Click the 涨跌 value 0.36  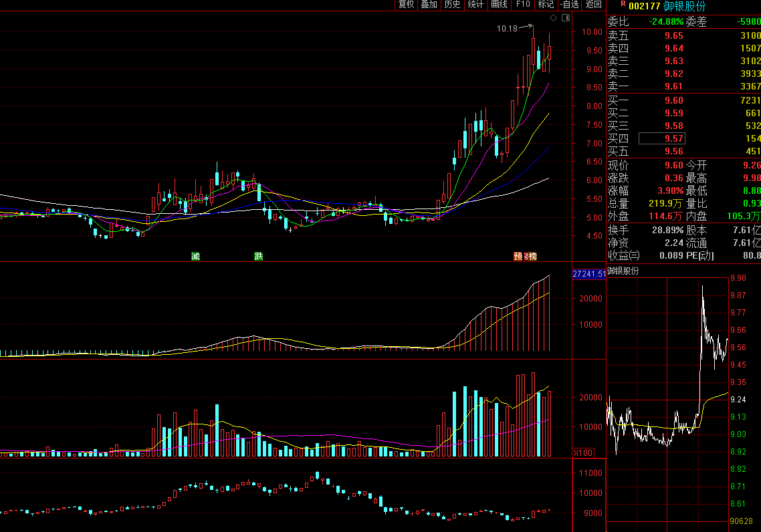[674, 178]
